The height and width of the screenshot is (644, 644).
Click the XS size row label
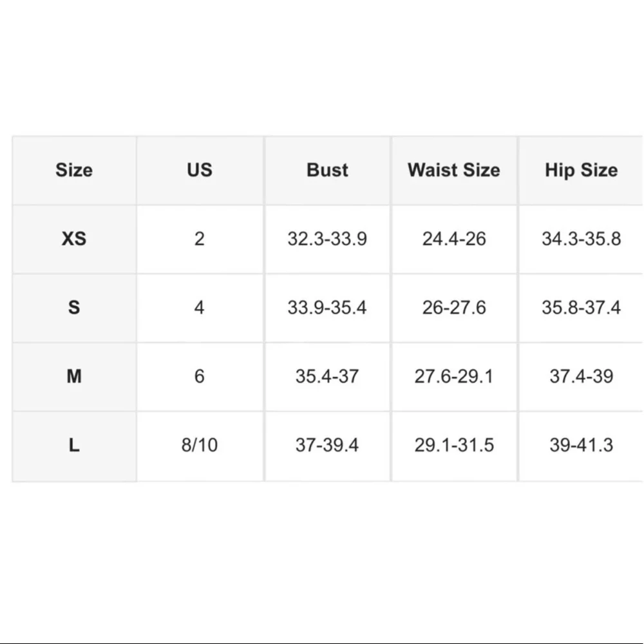[x=74, y=239]
